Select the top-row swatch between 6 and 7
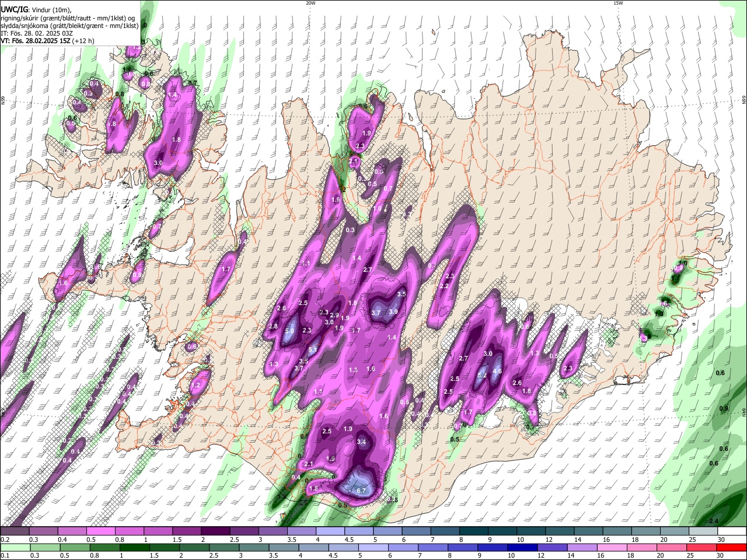This screenshot has width=747, height=560. pos(416,531)
